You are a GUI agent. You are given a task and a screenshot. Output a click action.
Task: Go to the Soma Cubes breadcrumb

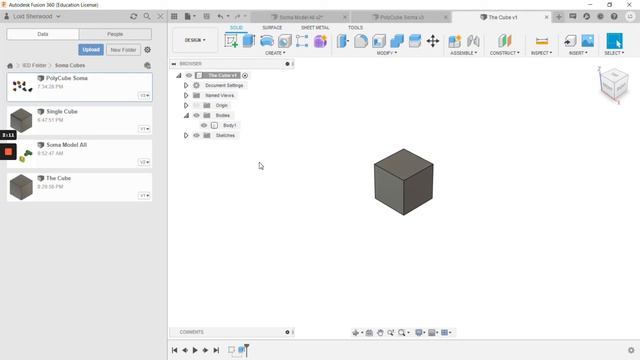coord(70,65)
